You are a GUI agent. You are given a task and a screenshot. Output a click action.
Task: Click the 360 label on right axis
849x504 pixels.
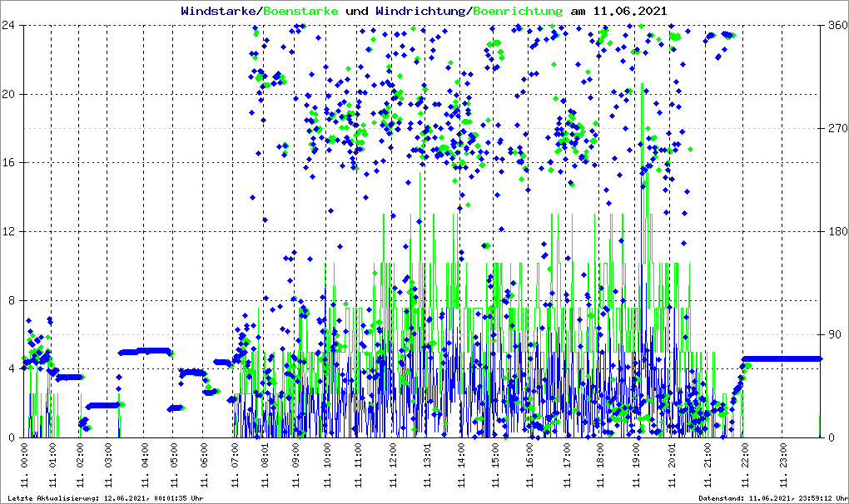click(x=836, y=26)
